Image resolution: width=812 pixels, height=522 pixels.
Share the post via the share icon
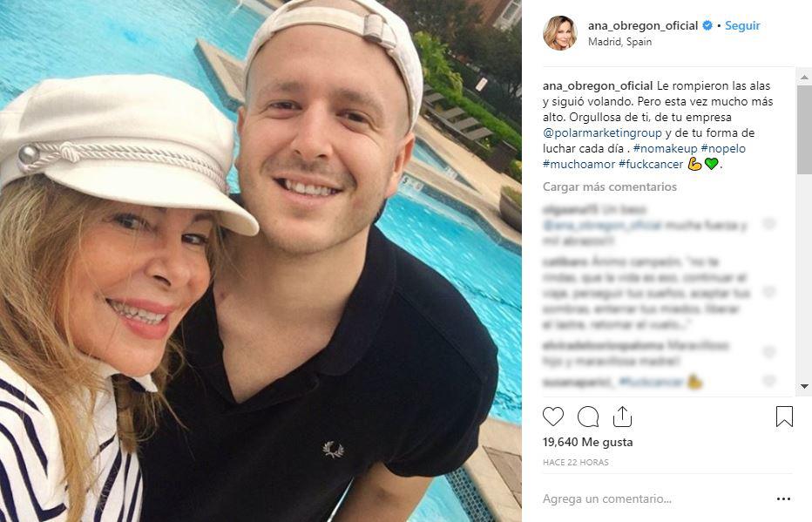(622, 417)
